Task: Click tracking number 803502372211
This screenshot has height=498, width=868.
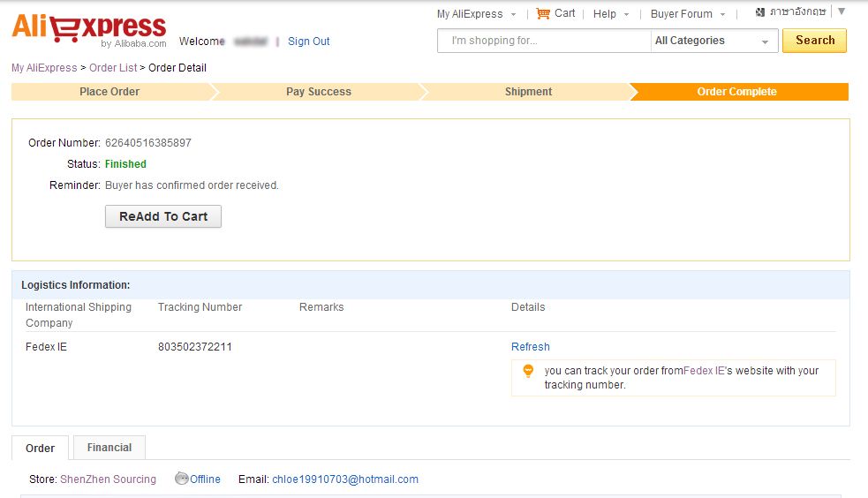Action: coord(195,347)
